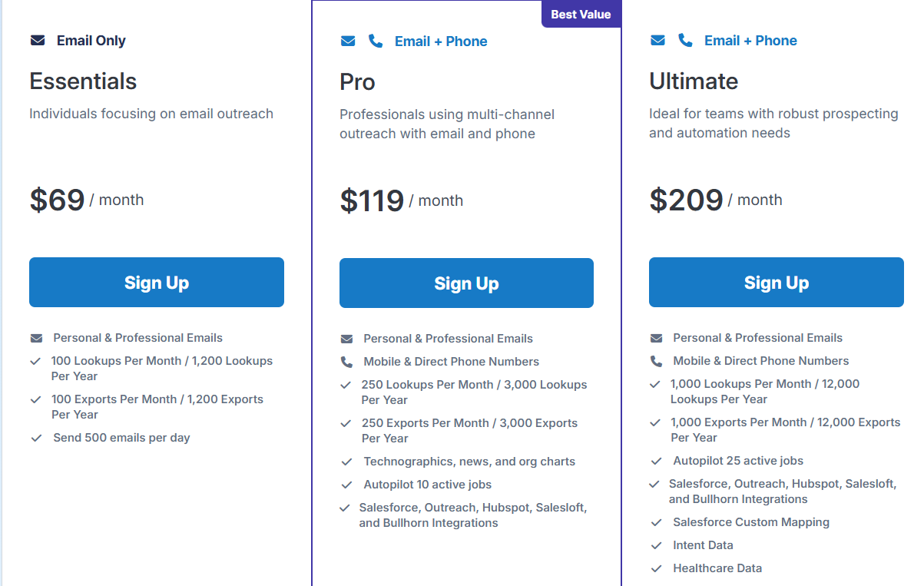Select the envelope icon above the Pro plan

348,41
